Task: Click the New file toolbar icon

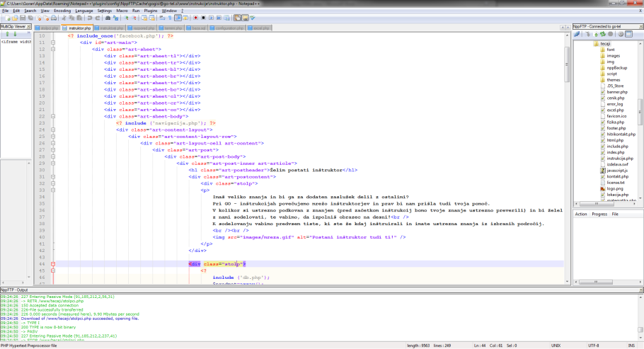Action: tap(7, 18)
